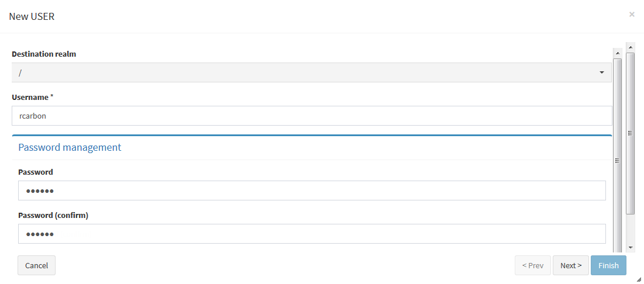This screenshot has height=284, width=644.
Task: Click the inner form scrollbar thumb
Action: pos(617,158)
